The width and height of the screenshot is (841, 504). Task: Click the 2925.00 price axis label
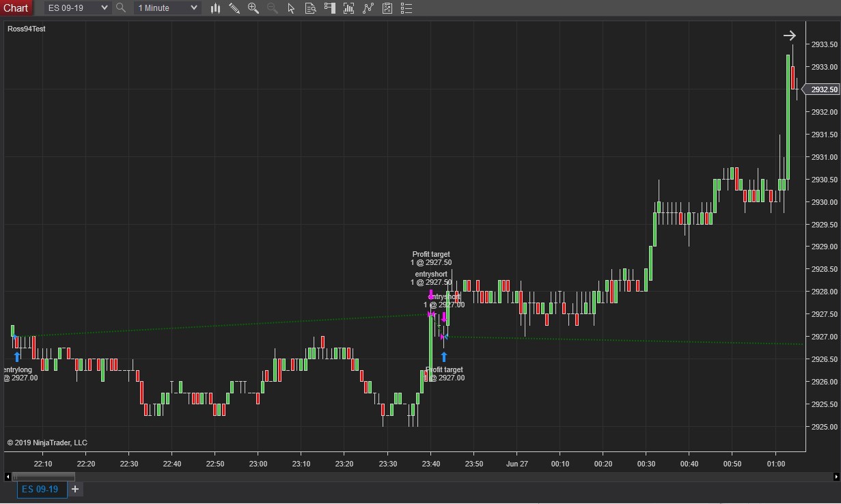tap(824, 427)
